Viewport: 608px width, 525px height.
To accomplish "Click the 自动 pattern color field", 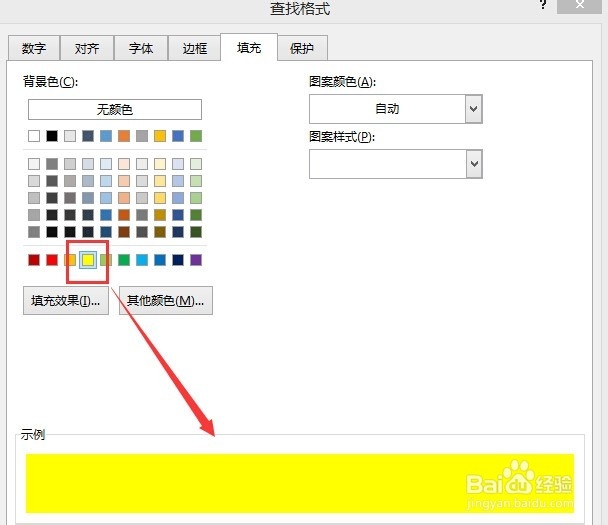I will (x=387, y=109).
